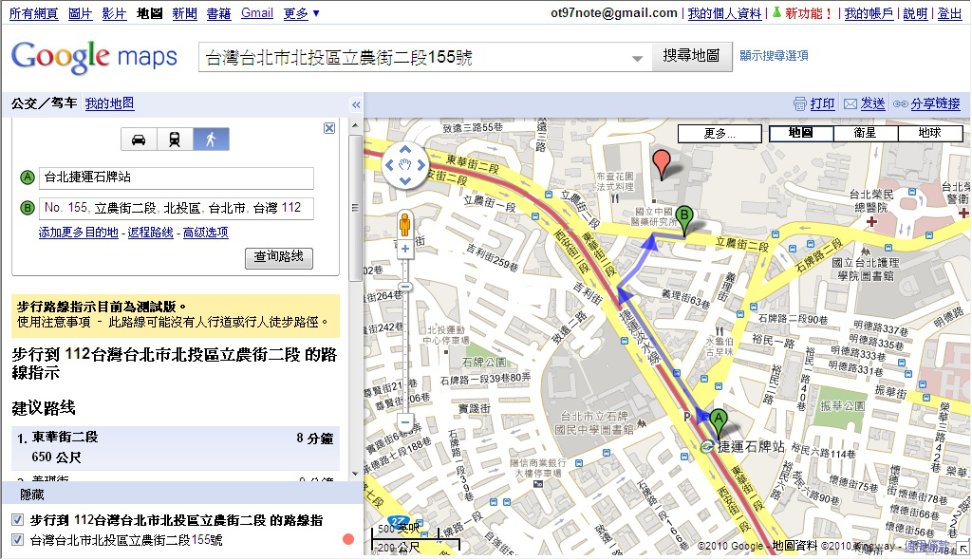Click 我的帳戶 link

point(869,13)
